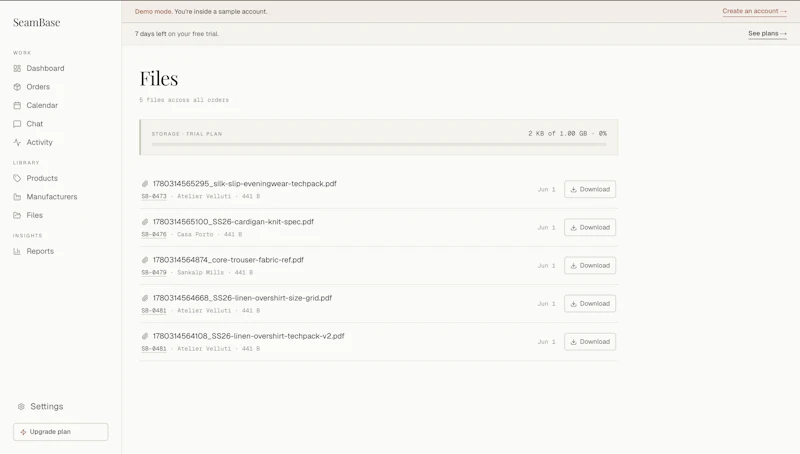
Task: Click the Manufacturers folder icon
Action: [17, 197]
